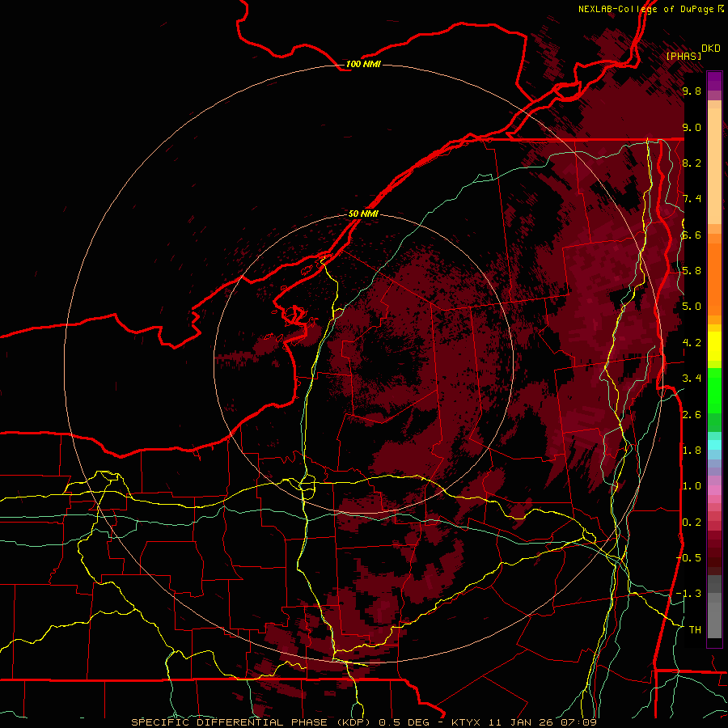Pick the yellow band of the color scale

pyautogui.click(x=714, y=346)
